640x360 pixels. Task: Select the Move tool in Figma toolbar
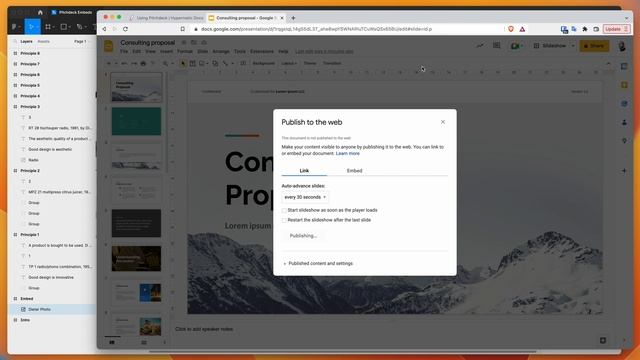(x=31, y=27)
